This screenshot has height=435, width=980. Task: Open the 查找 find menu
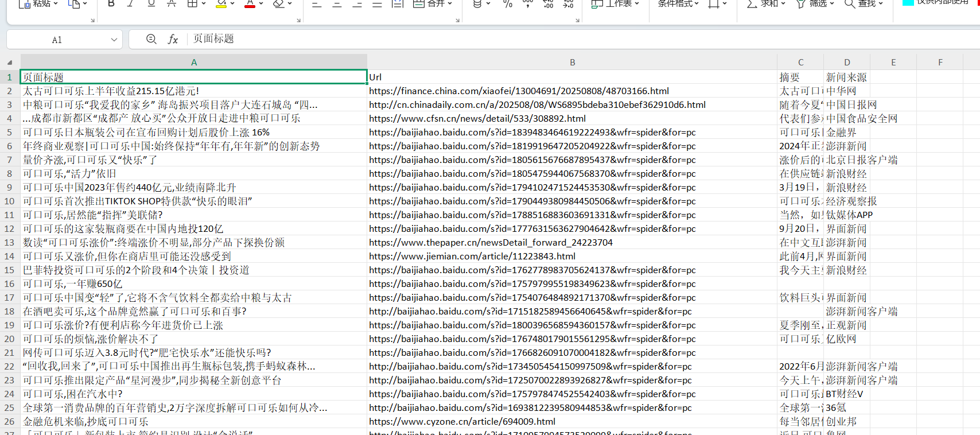(864, 3)
